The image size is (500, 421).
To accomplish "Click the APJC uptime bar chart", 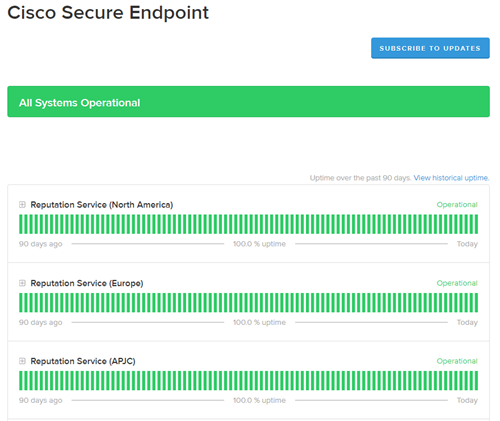I will pos(248,381).
